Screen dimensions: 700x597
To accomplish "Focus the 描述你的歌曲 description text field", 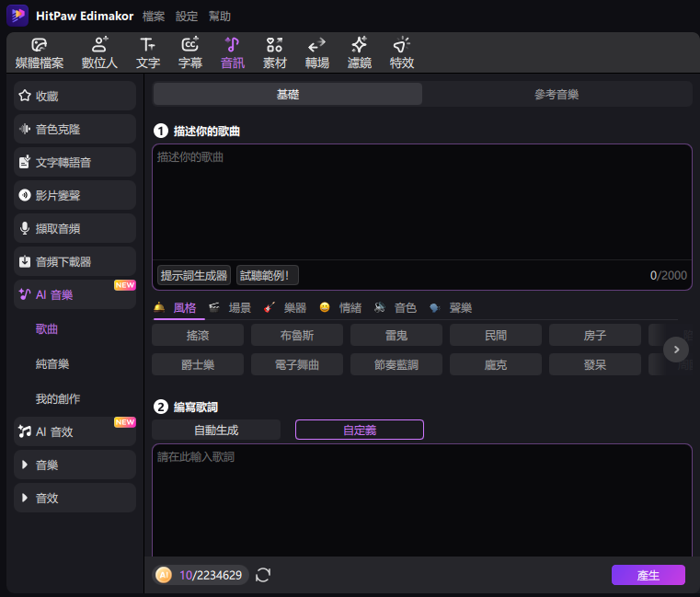I will point(422,201).
